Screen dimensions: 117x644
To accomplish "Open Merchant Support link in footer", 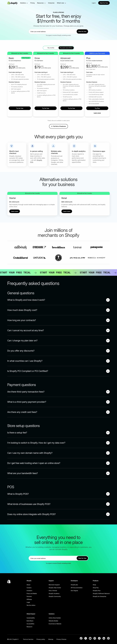I will coord(54,585).
